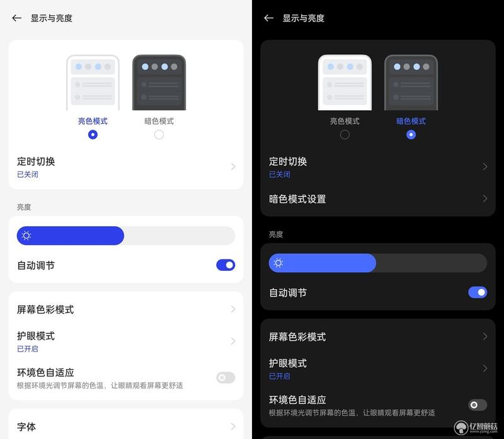Toggle 自动调节 switch on light screen
This screenshot has width=504, height=439.
(226, 265)
